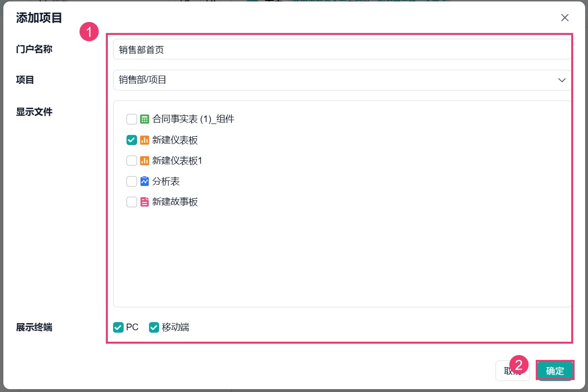
Task: Select the 新建仪表板 file name text
Action: (x=175, y=140)
